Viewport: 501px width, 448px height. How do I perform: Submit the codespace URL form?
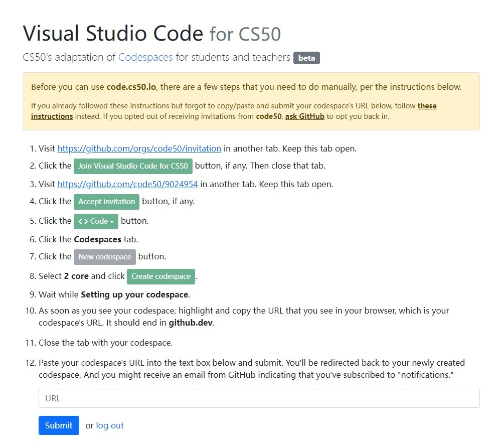pyautogui.click(x=59, y=425)
